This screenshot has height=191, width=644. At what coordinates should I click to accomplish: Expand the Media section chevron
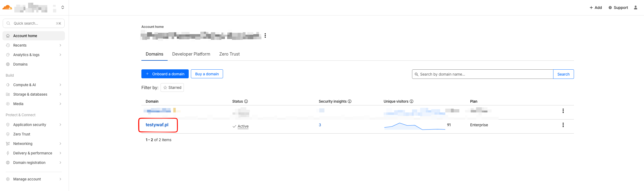tap(60, 104)
